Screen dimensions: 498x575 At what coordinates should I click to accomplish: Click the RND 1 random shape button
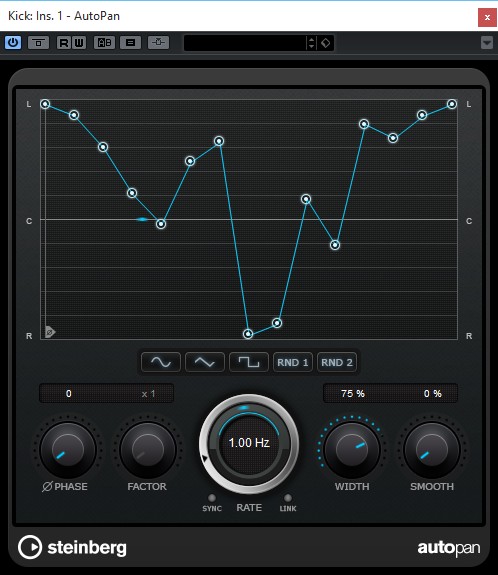click(x=293, y=362)
